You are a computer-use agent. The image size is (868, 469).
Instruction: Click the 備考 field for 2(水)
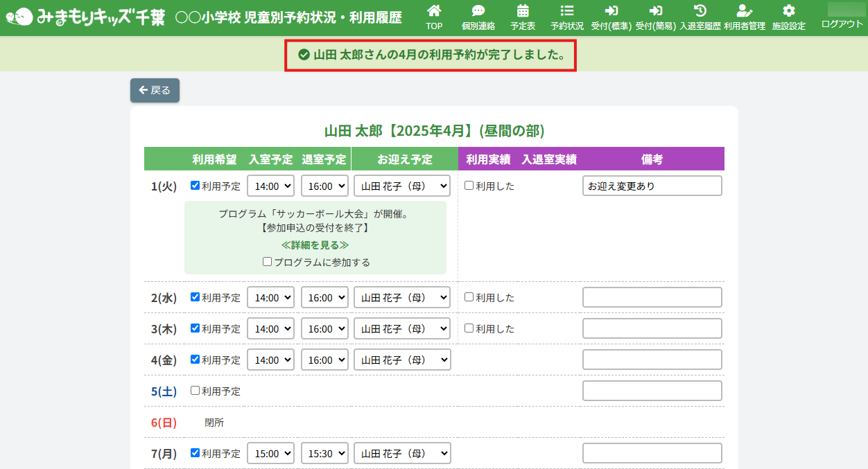pos(652,297)
